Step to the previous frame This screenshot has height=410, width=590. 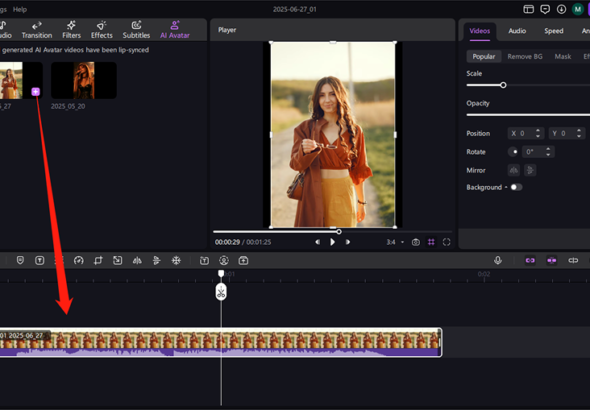tap(318, 242)
